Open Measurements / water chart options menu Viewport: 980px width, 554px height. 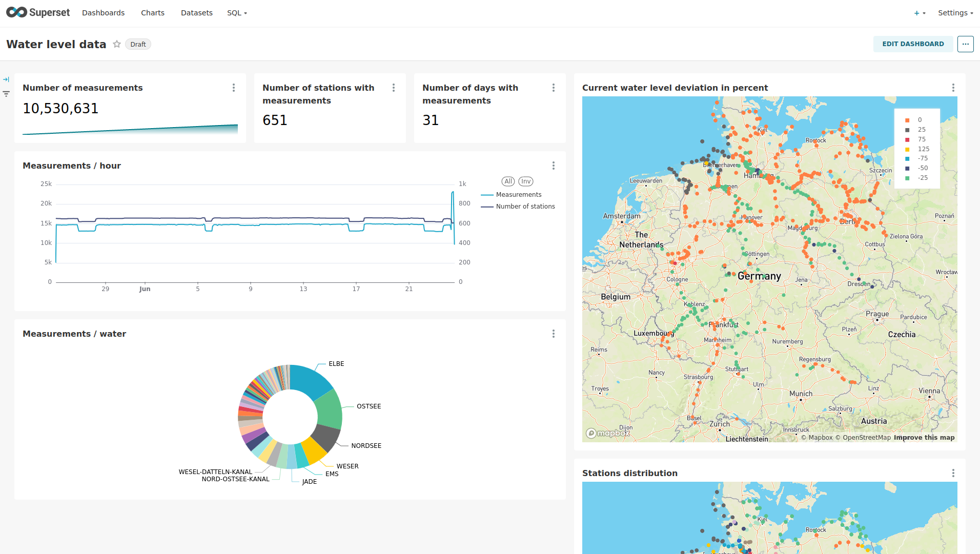click(x=554, y=334)
